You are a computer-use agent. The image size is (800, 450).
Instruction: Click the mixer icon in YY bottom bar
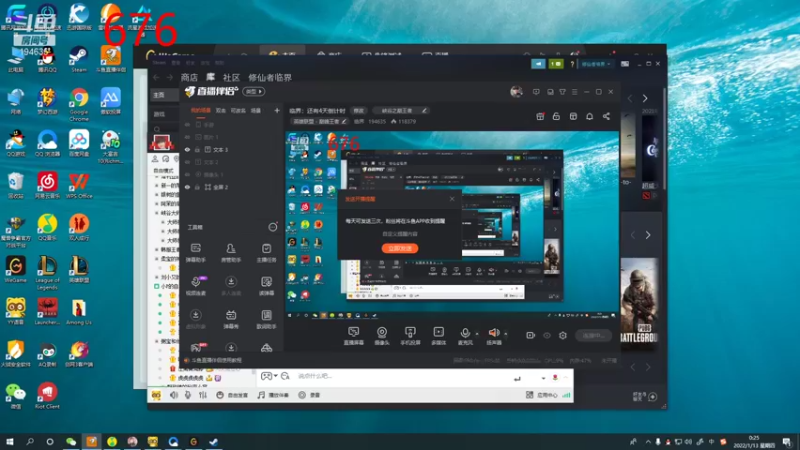click(x=203, y=395)
